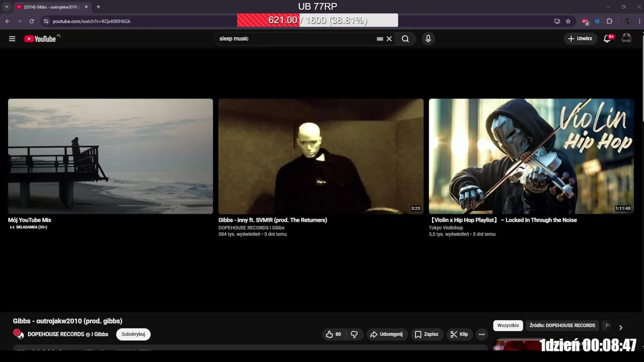Open the Utwórz create button

580,39
